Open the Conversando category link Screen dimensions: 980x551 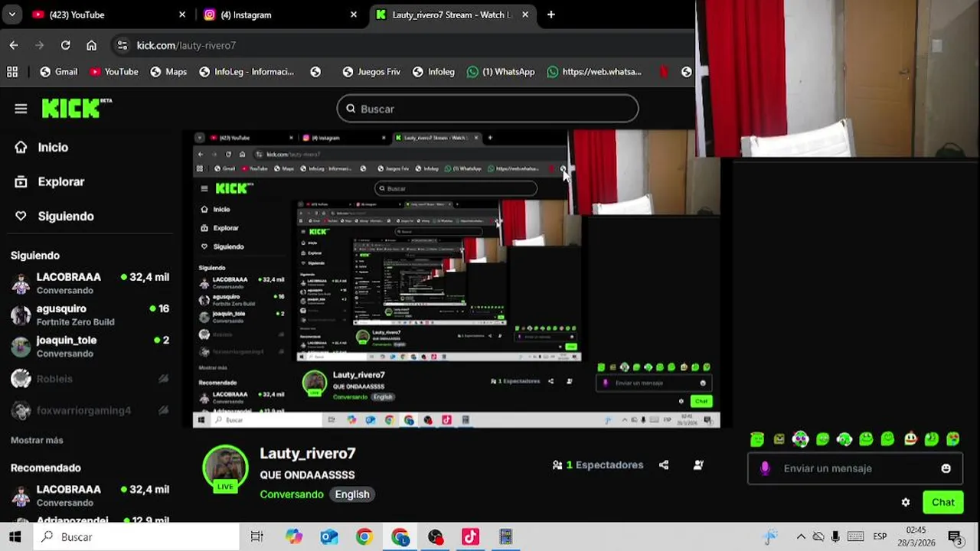292,494
